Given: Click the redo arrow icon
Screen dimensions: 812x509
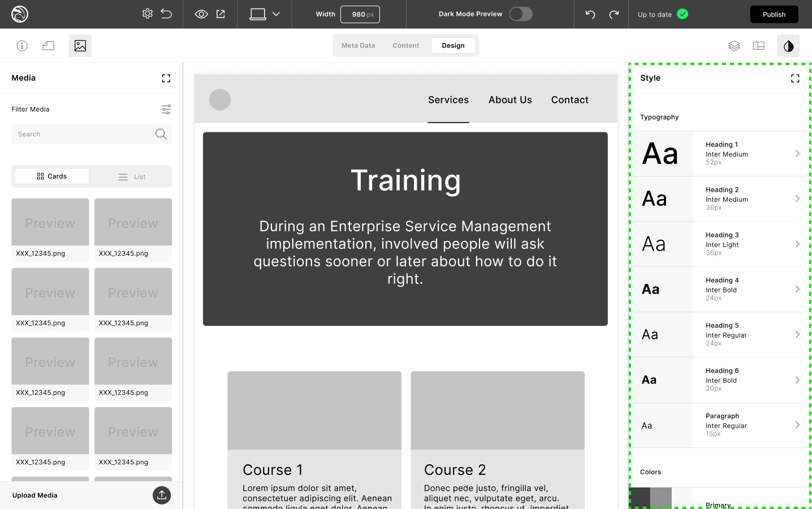Looking at the screenshot, I should click(x=614, y=14).
